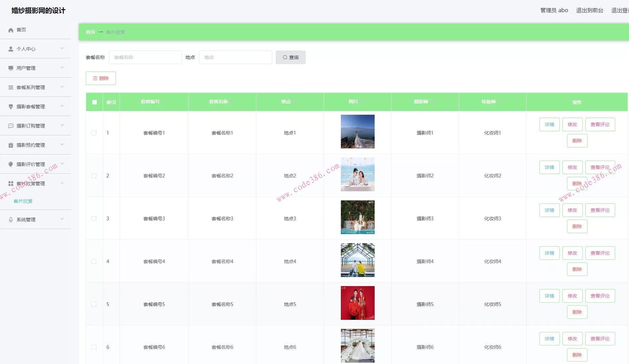Edit row 套餐名称6 using 修改
This screenshot has height=364, width=629.
coord(572,339)
